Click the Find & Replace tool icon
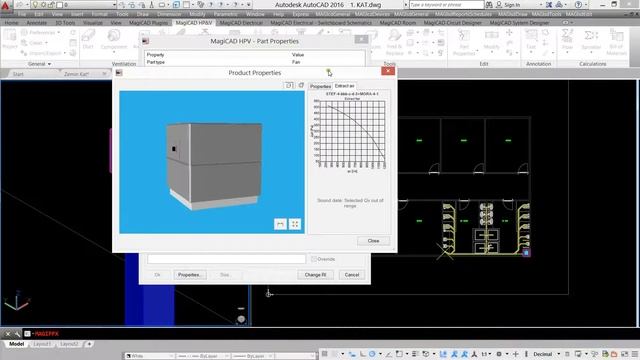Viewport: 640px width, 360px height. tap(394, 43)
